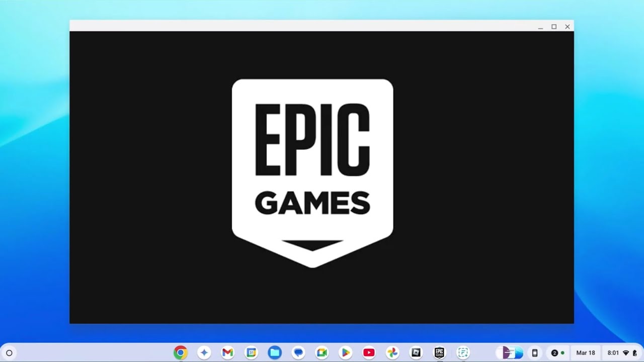The height and width of the screenshot is (362, 644).
Task: Maximize the Epic Games window
Action: tap(554, 27)
